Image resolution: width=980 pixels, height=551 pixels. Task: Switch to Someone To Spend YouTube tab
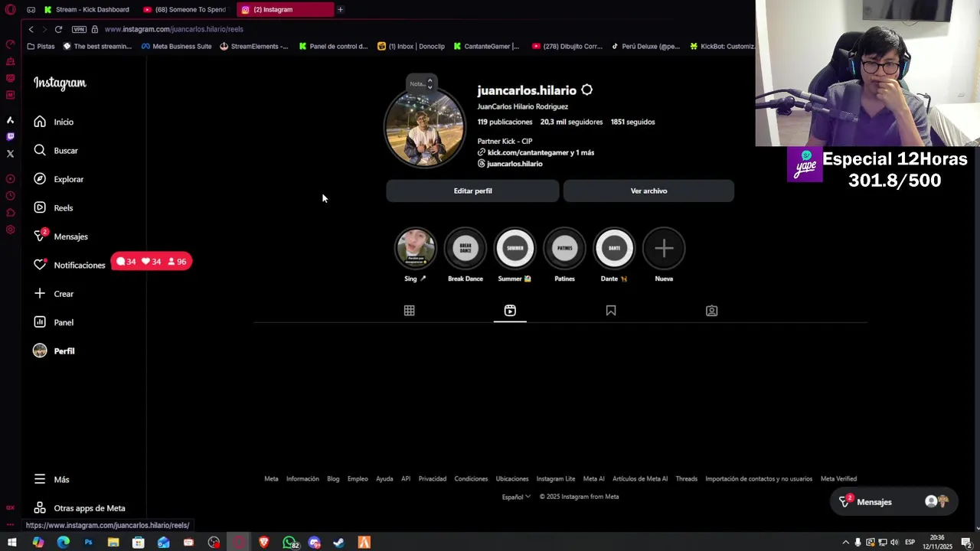tap(184, 9)
